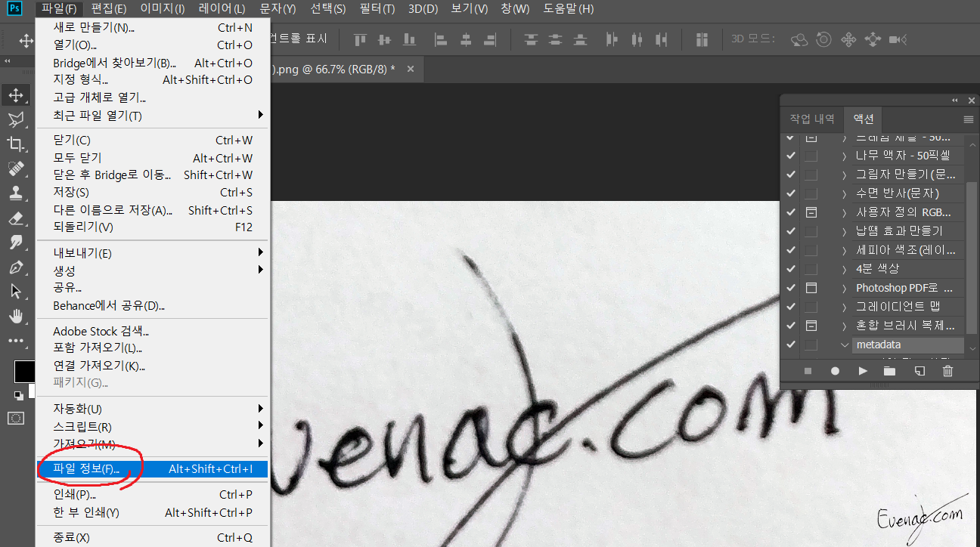Click the Align bottom edges icon
The image size is (980, 547).
tap(409, 39)
